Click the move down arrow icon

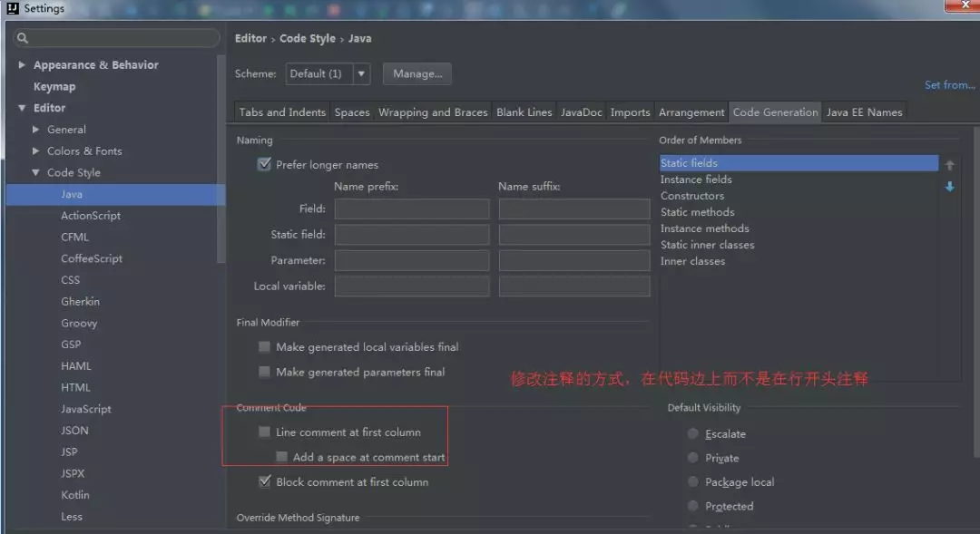point(949,187)
